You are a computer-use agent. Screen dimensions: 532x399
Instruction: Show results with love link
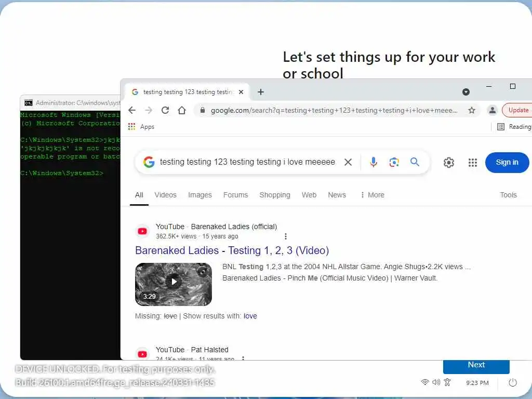coord(250,316)
